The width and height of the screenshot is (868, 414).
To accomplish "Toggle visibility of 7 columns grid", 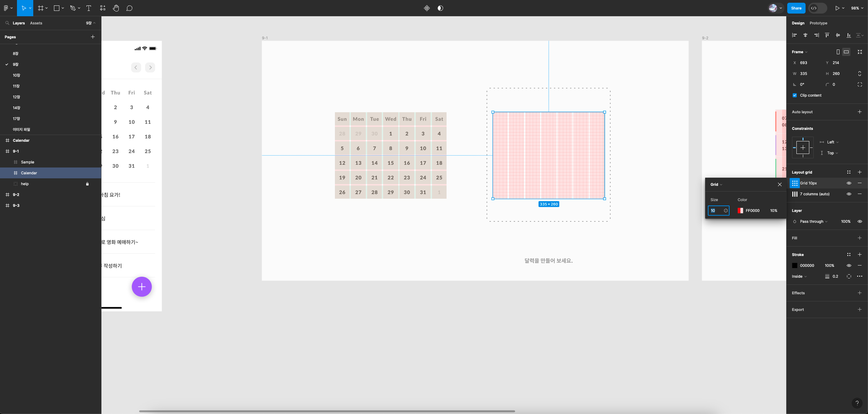I will [x=849, y=194].
